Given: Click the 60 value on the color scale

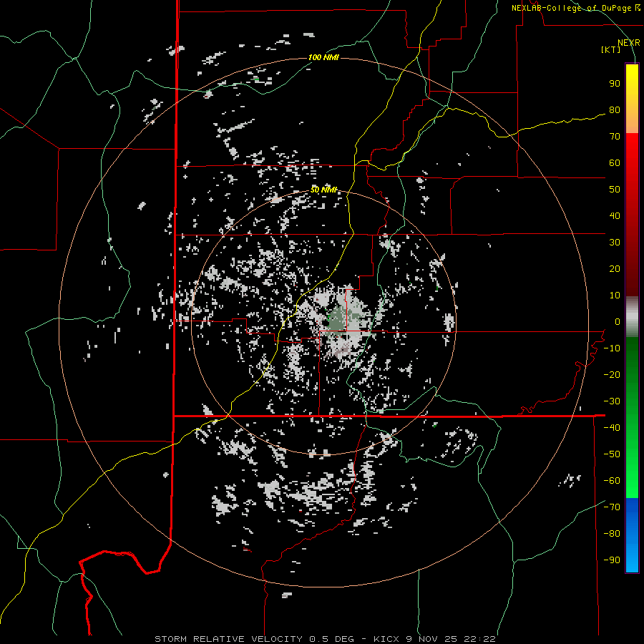Looking at the screenshot, I should pyautogui.click(x=615, y=163).
